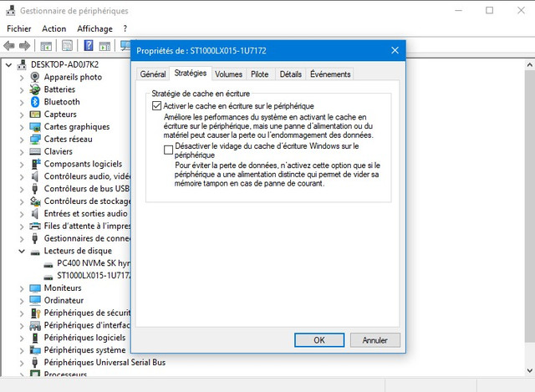Viewport: 535px width, 392px height.
Task: Click the action pane toolbar icon
Action: (104, 45)
